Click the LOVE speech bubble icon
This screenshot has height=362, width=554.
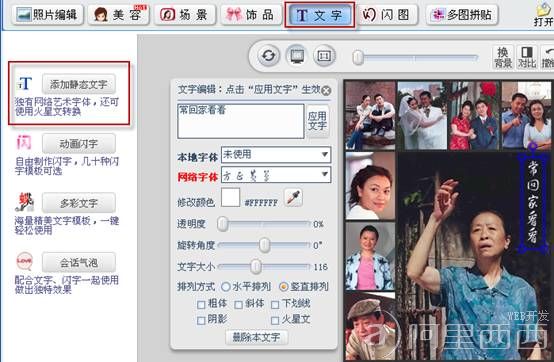pyautogui.click(x=24, y=261)
